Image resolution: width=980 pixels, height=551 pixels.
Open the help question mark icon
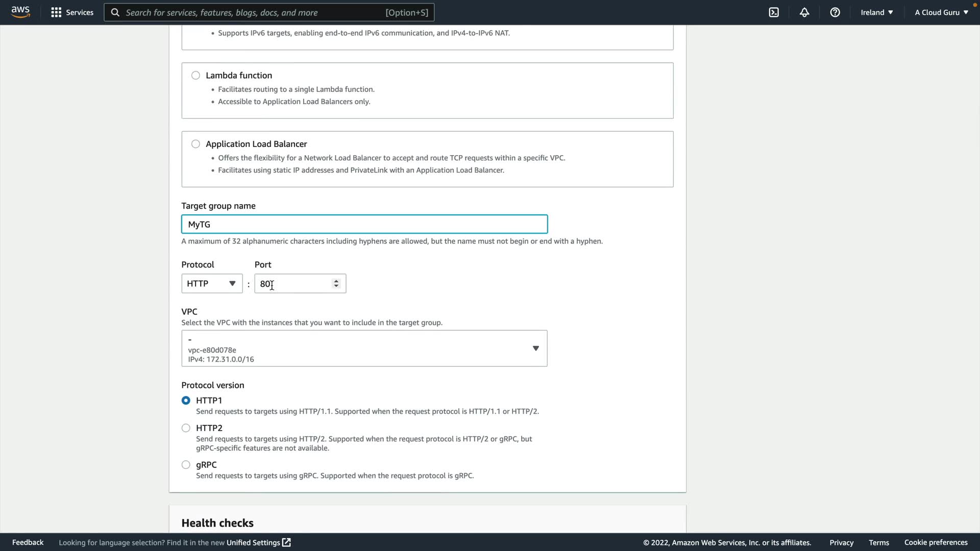click(x=835, y=12)
